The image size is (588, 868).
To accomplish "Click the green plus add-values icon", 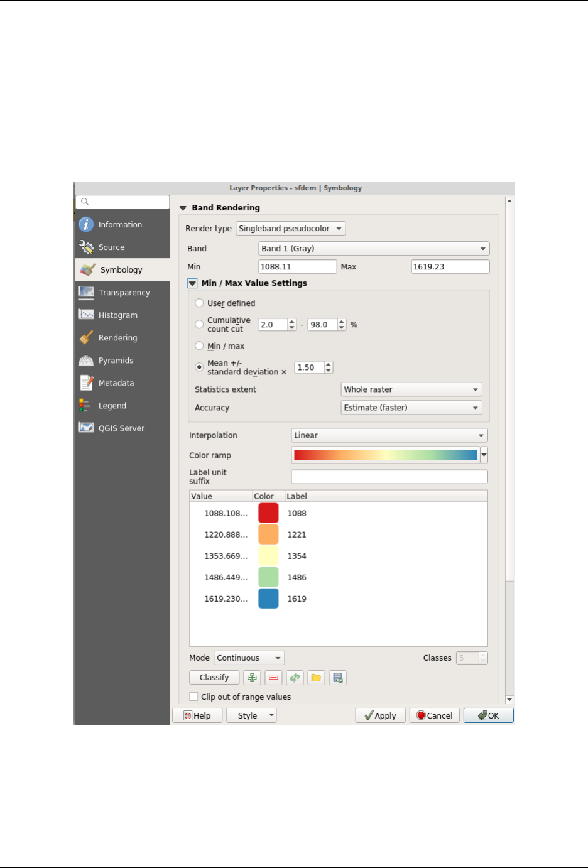I will (252, 678).
